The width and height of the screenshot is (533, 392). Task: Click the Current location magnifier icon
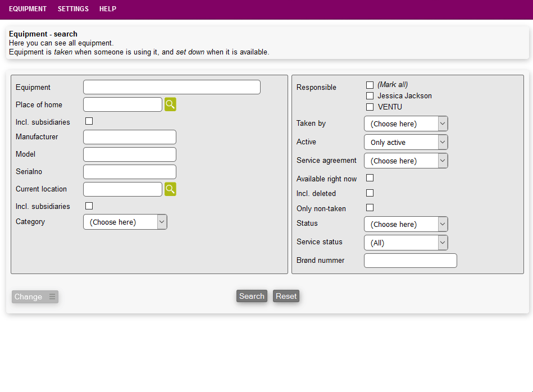[x=170, y=189]
